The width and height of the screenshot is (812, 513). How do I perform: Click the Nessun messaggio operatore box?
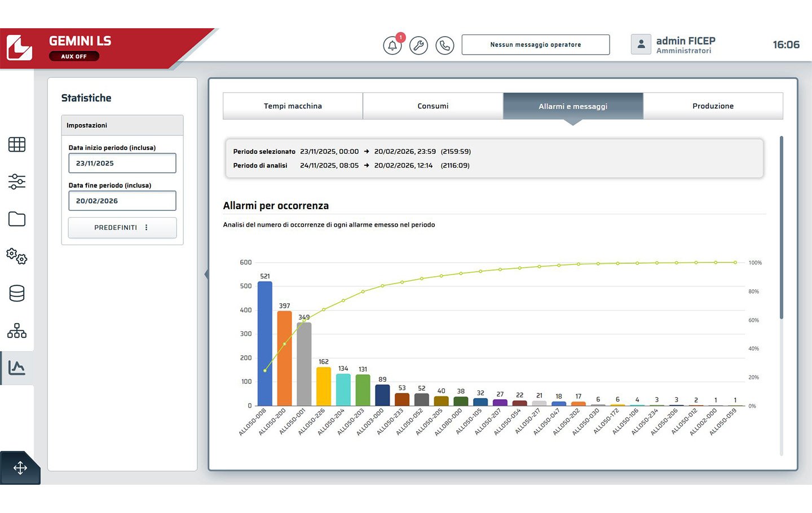(x=536, y=45)
